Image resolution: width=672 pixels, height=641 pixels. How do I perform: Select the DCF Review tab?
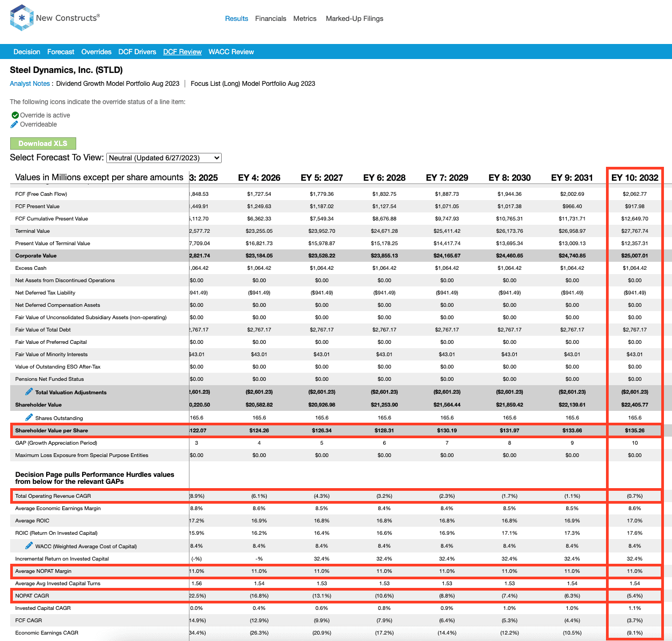182,52
